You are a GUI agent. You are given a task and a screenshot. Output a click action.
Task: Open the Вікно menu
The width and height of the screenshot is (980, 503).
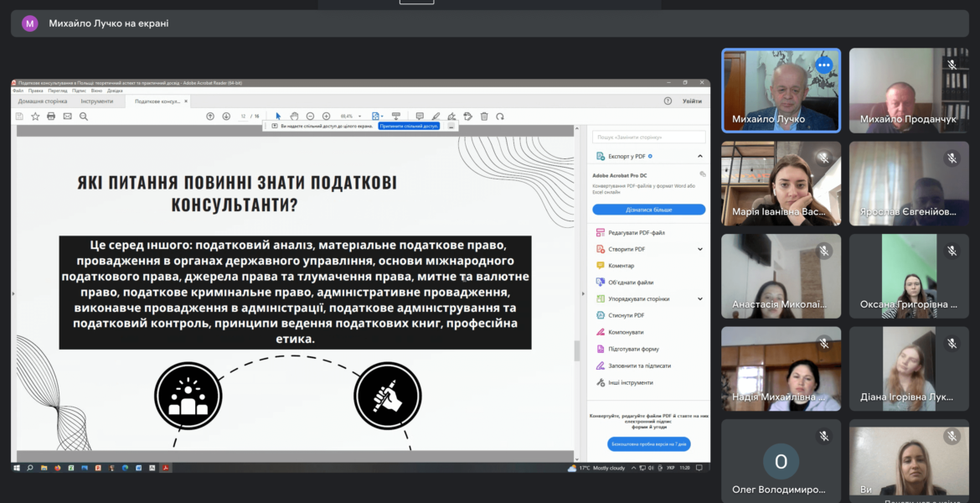click(x=96, y=91)
